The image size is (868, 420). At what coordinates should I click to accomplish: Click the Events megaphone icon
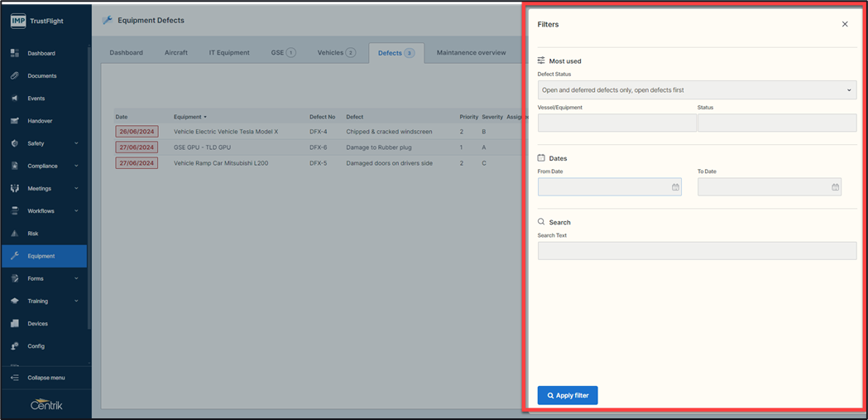[15, 98]
